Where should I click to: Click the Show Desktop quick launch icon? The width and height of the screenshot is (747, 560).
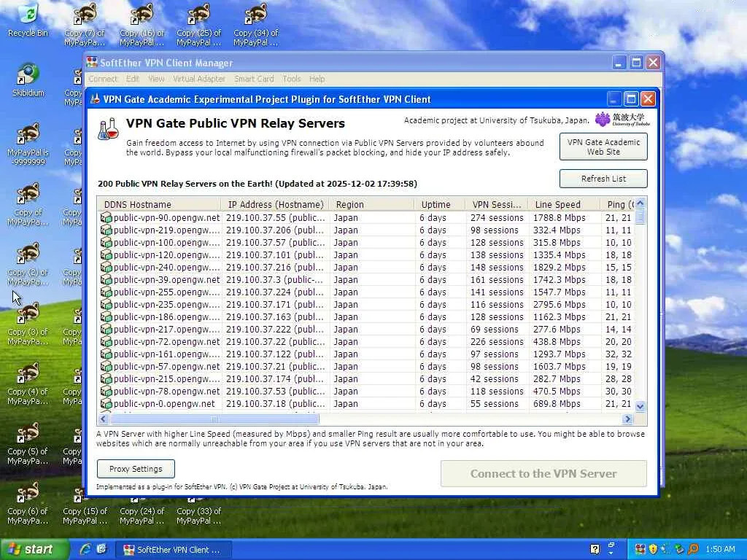point(101,549)
